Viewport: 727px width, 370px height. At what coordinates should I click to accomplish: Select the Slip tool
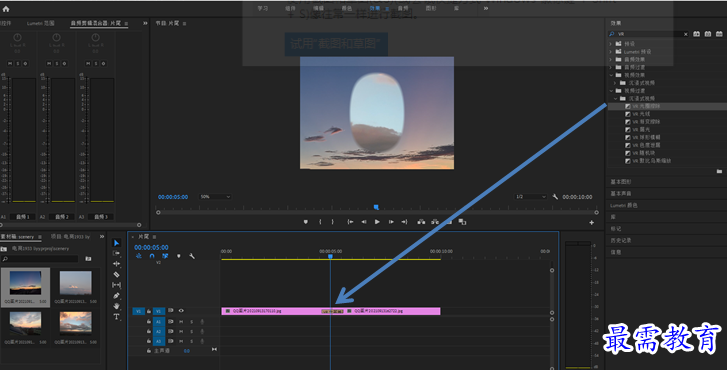(116, 285)
